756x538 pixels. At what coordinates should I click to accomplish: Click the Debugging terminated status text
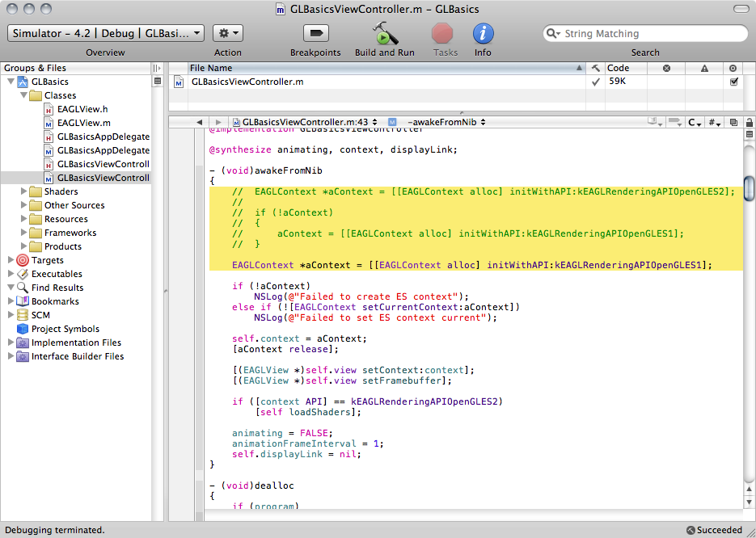pyautogui.click(x=54, y=530)
